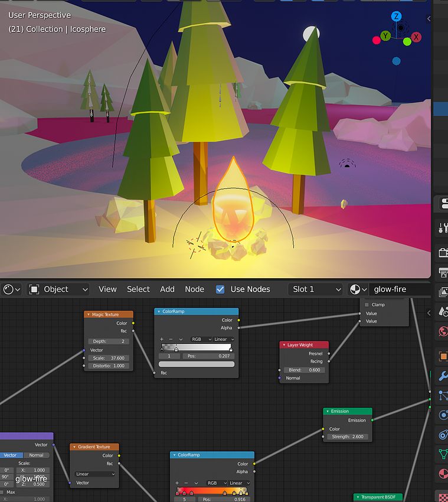Browse materials with the sphere icon
This screenshot has width=448, height=502.
coord(358,289)
